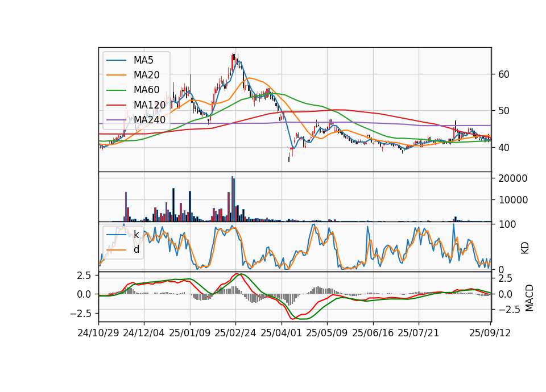Screen dimensions: 546x392
Task: Click the purple MA240 legend line sample
Action: click(116, 120)
